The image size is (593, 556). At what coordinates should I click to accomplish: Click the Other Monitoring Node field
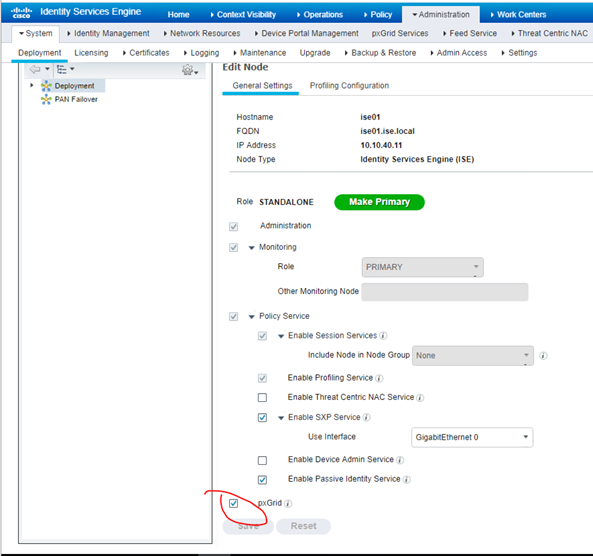pos(445,292)
